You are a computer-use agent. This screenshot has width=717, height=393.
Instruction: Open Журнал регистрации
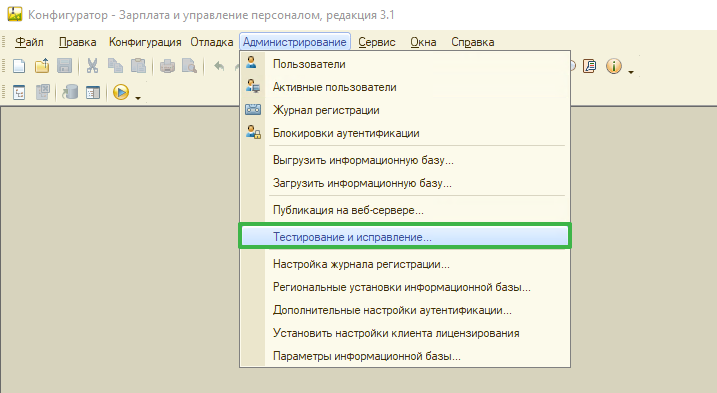click(x=405, y=110)
